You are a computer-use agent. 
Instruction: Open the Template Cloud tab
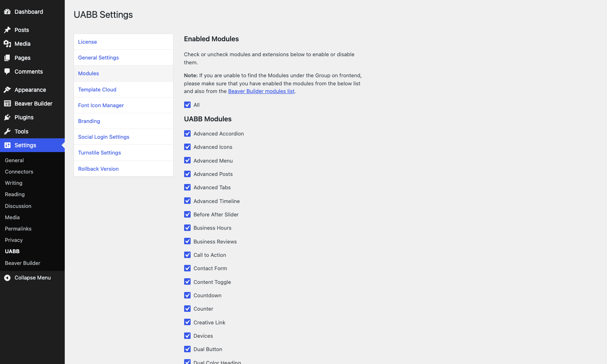(x=123, y=89)
